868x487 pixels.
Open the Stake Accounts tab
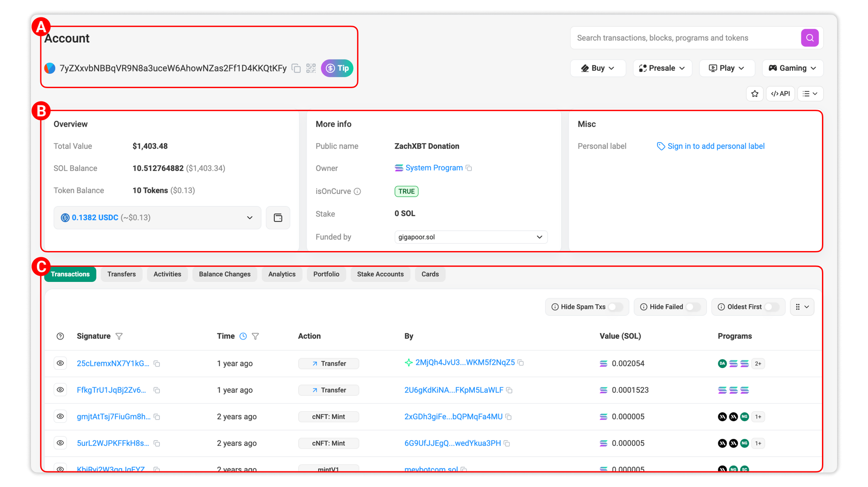(x=380, y=274)
